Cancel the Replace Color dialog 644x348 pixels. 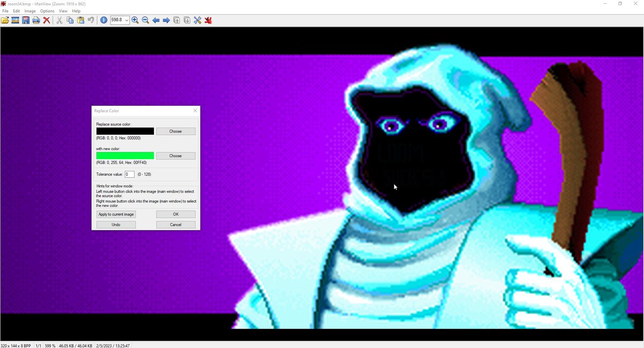pos(175,224)
